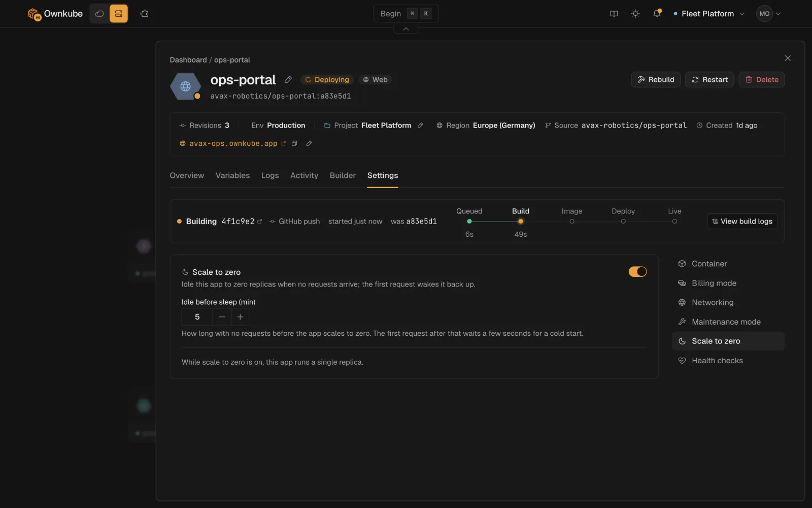The height and width of the screenshot is (508, 812).
Task: Click the idle before sleep value field
Action: [197, 317]
